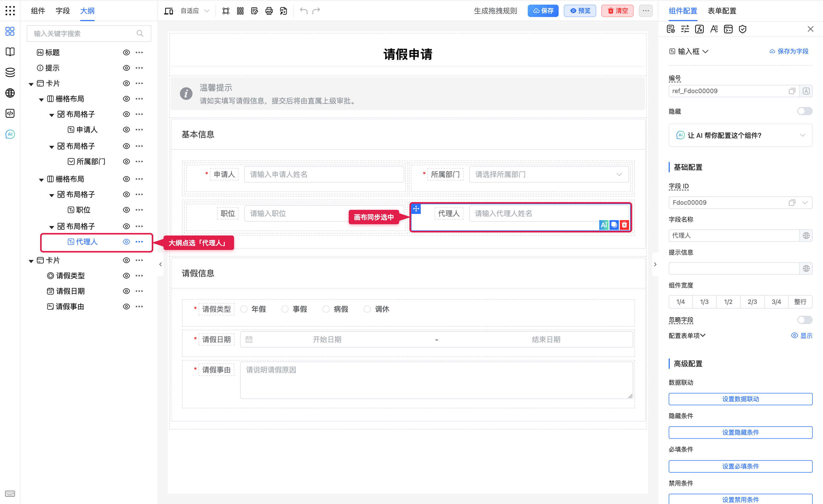Open the 输入框 component type dropdown
The image size is (823, 504).
689,51
